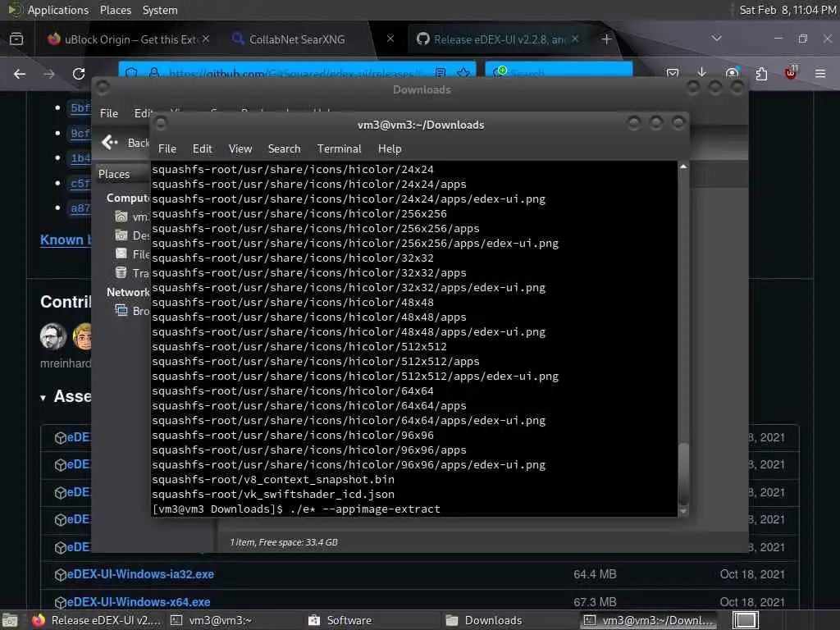Open terminal Search menu
Screen dimensions: 840x630
click(284, 149)
